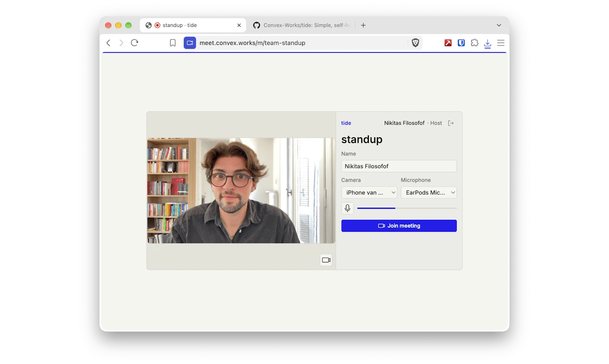The height and width of the screenshot is (364, 609).
Task: Click the webcam video preview
Action: point(241,191)
